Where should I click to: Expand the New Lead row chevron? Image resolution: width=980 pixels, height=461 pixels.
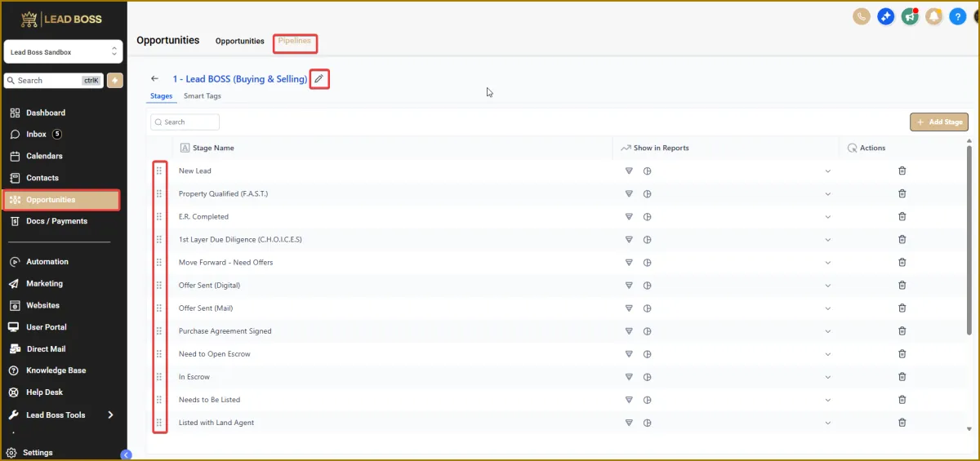(x=827, y=171)
